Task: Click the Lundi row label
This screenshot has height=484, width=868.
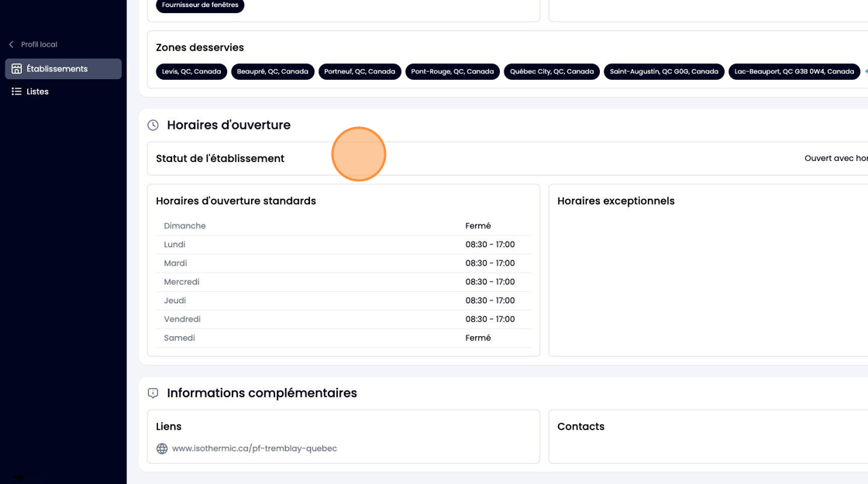Action: click(174, 245)
